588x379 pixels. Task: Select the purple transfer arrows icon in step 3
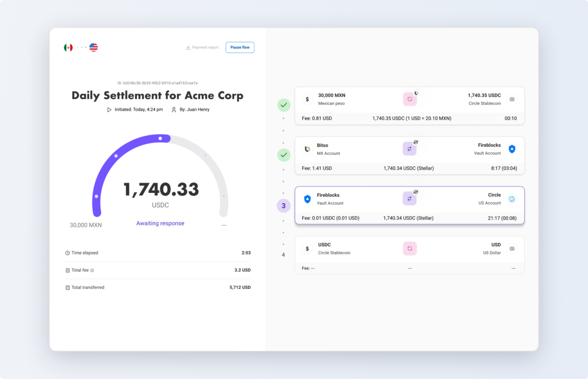(x=410, y=198)
